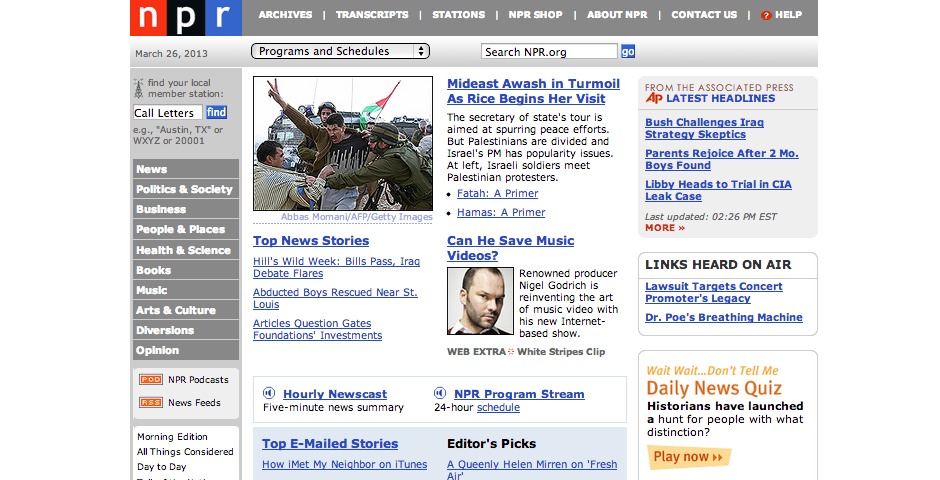This screenshot has width=940, height=480.
Task: Open the Hamas: A Primer link
Action: [501, 212]
